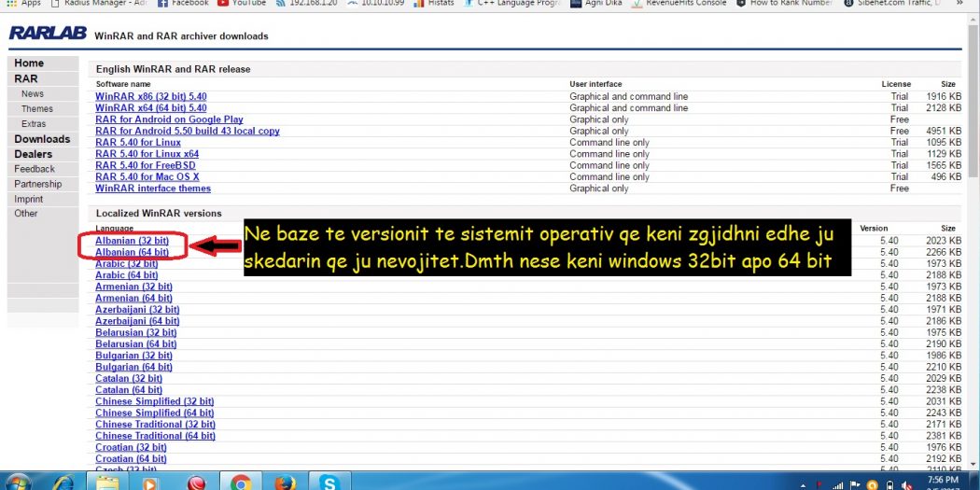980x490 pixels.
Task: Download RAR 5.40 for Mac OS X
Action: [x=147, y=177]
